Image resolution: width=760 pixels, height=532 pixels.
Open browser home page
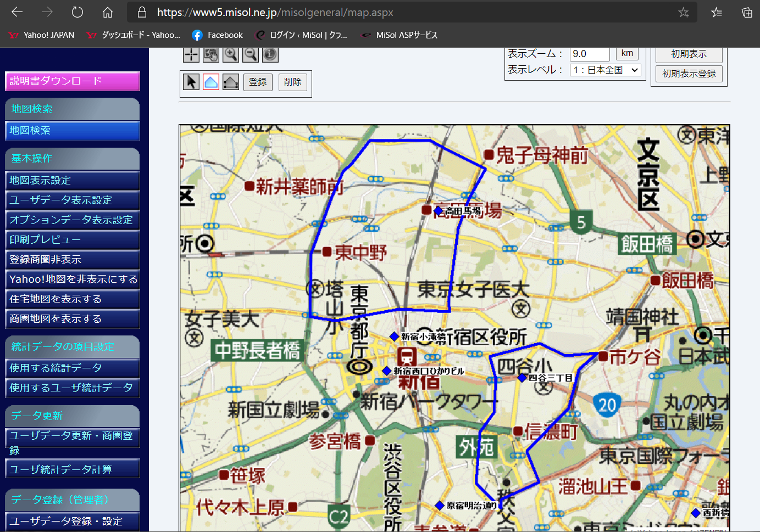coord(108,12)
